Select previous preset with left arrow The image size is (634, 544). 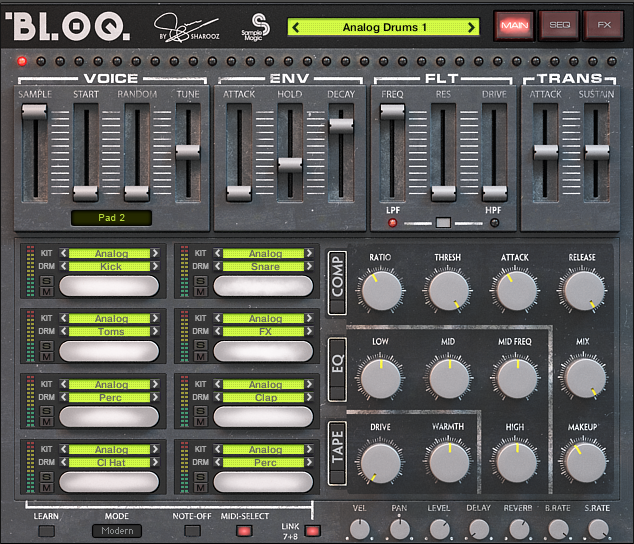coord(296,28)
